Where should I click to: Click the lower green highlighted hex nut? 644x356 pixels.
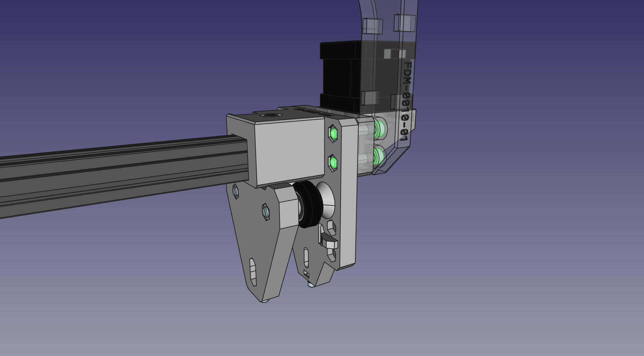pyautogui.click(x=333, y=163)
